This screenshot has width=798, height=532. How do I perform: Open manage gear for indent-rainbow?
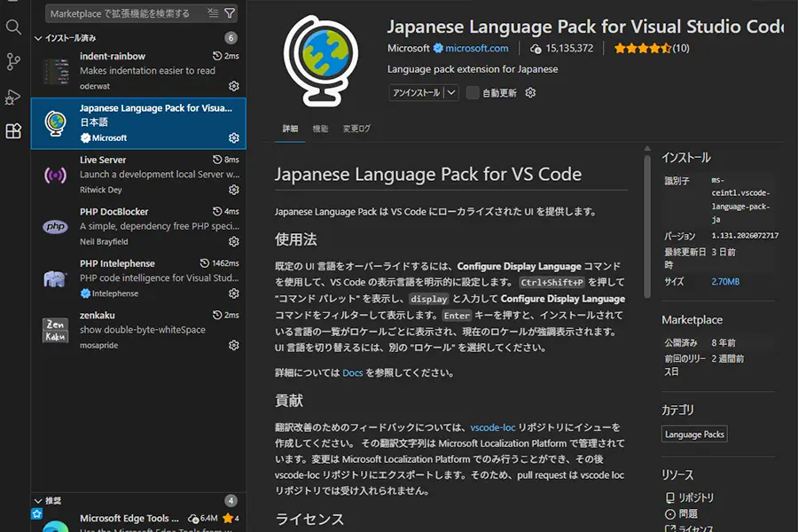point(233,86)
